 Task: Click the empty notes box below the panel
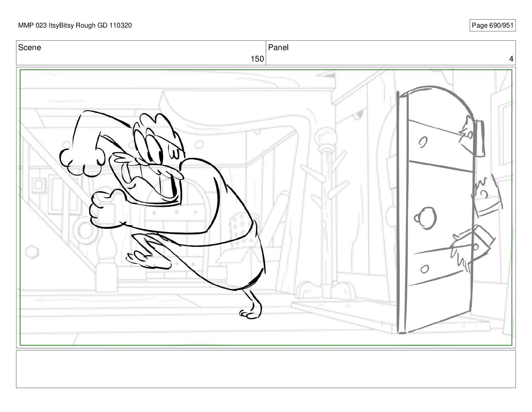pyautogui.click(x=266, y=369)
